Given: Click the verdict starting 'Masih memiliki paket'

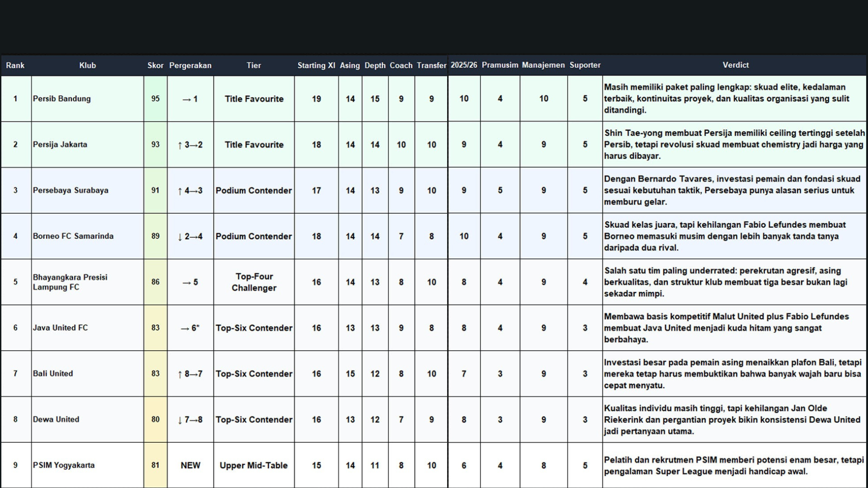Looking at the screenshot, I should tap(734, 99).
